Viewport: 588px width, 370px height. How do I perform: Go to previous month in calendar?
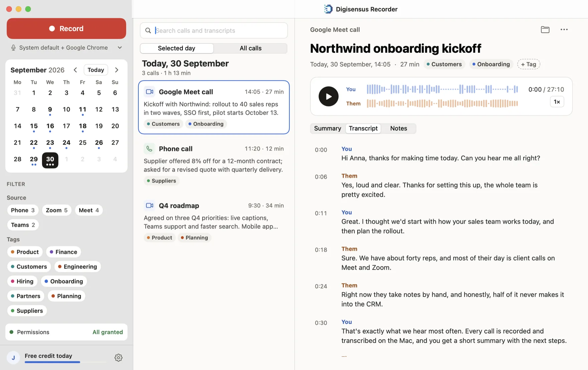75,70
